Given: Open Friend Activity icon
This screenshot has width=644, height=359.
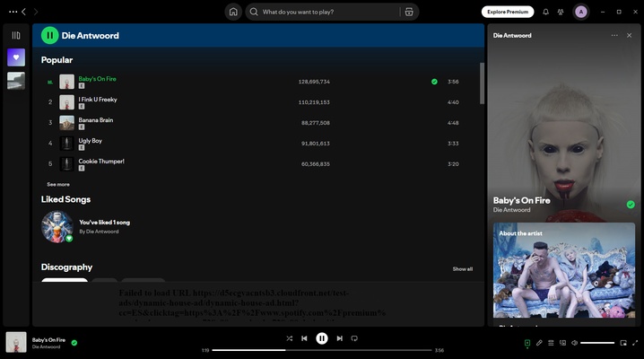Looking at the screenshot, I should click(x=561, y=12).
